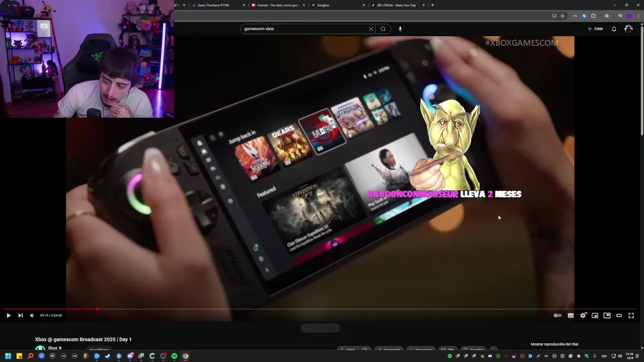
Task: Turn on subtitles with the captions button
Action: click(x=571, y=315)
